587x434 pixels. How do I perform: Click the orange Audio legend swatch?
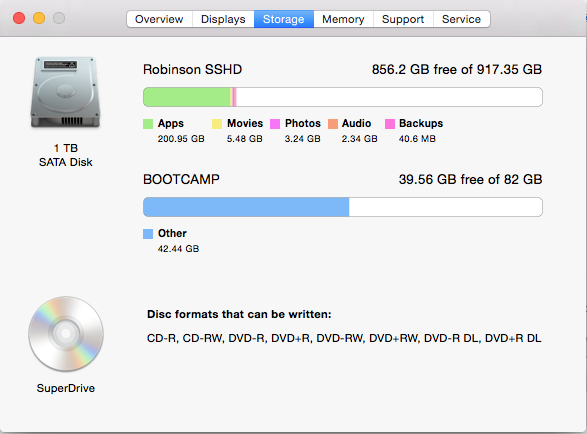coord(333,124)
